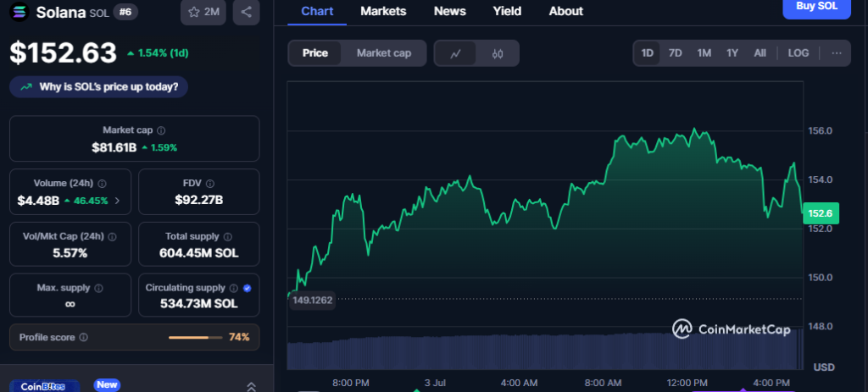The width and height of the screenshot is (868, 392).
Task: Switch to line chart icon
Action: click(x=455, y=53)
